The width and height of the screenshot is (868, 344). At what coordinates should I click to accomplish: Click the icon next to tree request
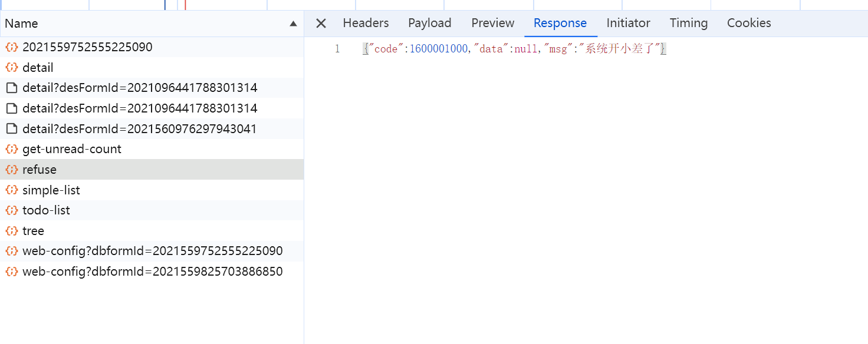coord(11,231)
